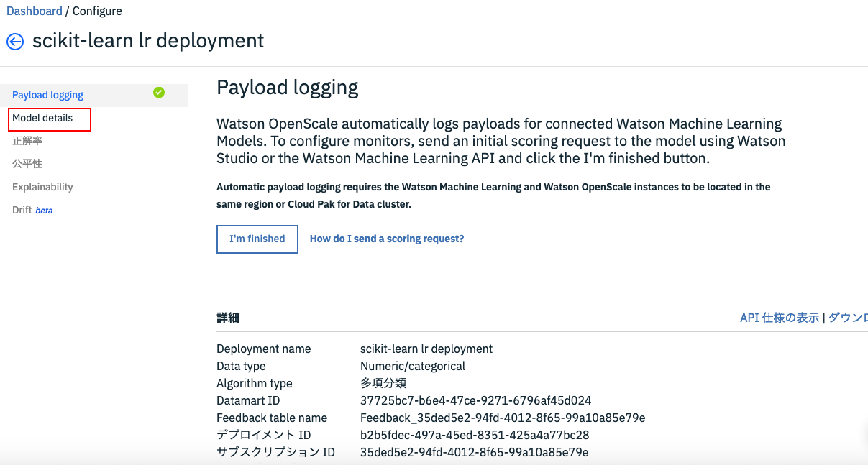Open Model details in the sidebar
The image size is (868, 465).
42,118
